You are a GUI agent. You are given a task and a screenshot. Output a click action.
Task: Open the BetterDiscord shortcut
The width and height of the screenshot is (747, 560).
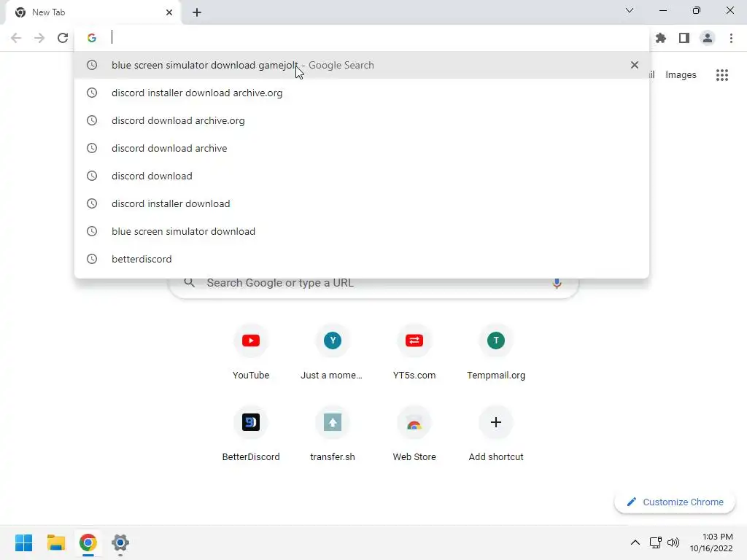(251, 435)
